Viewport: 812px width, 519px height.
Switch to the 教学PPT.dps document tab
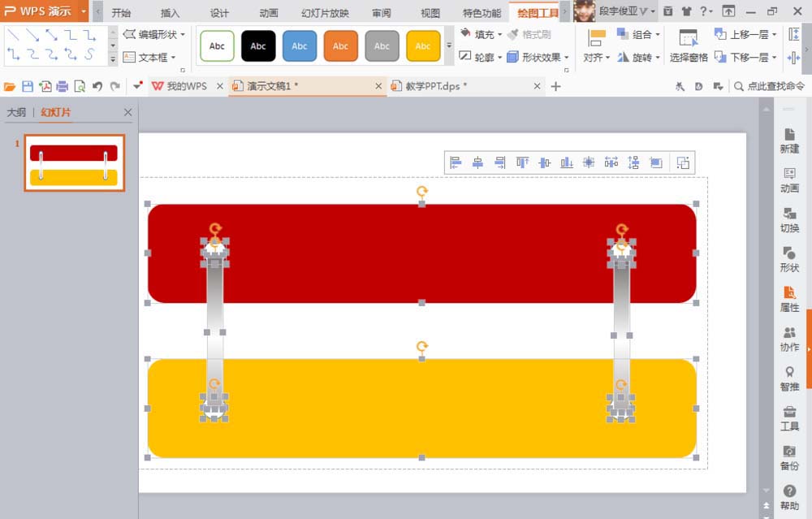click(x=436, y=86)
